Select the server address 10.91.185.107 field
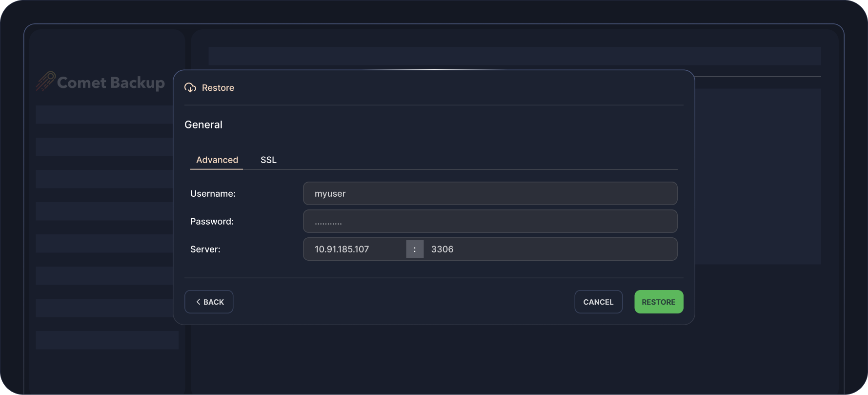Image resolution: width=868 pixels, height=395 pixels. pos(355,249)
